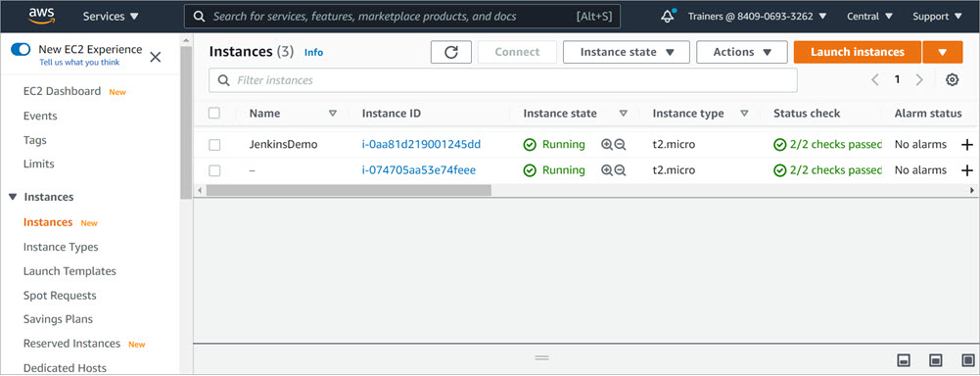Open Events in sidebar
The width and height of the screenshot is (980, 376).
40,117
